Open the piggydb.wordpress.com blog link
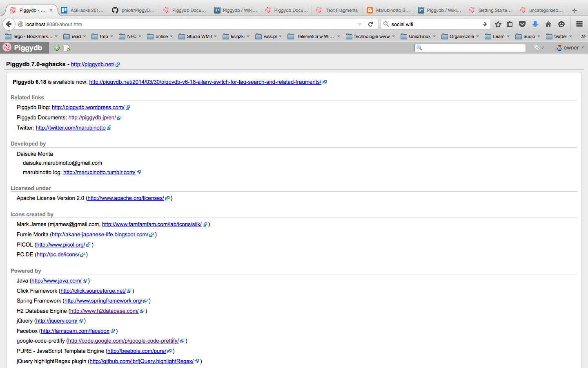 tap(88, 108)
